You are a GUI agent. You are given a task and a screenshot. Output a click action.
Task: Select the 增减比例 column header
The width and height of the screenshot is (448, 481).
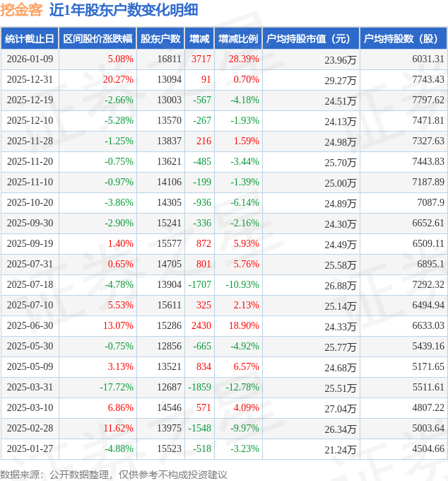pyautogui.click(x=238, y=39)
